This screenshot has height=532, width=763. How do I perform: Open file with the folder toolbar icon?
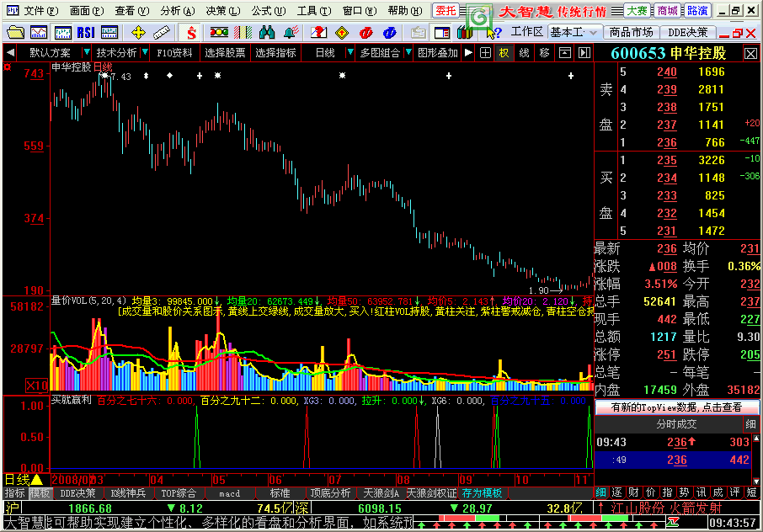point(15,33)
